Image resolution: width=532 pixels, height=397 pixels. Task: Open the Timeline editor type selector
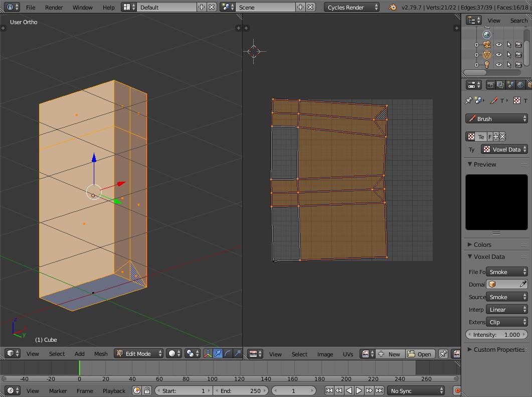click(x=13, y=390)
